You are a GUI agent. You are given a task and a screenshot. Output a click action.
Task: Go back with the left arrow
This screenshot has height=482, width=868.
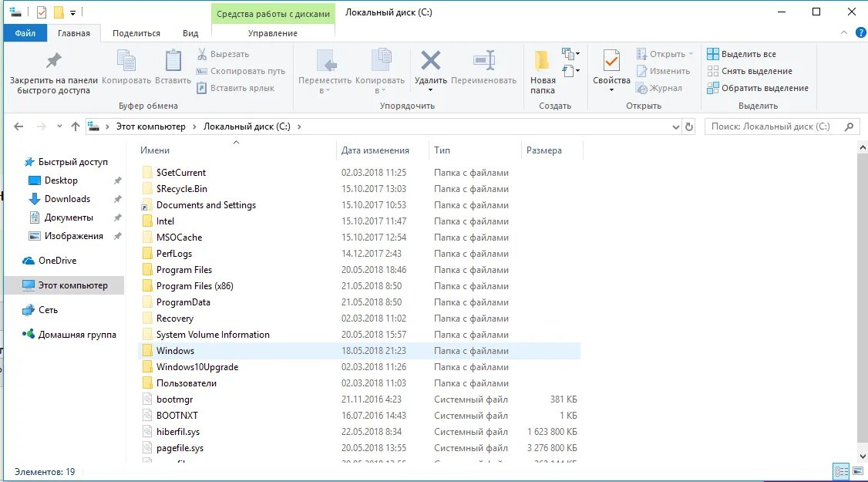coord(19,126)
